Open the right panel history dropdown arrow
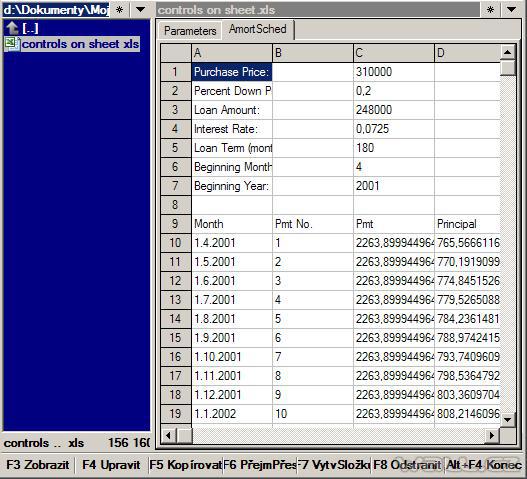The image size is (527, 479). (512, 9)
